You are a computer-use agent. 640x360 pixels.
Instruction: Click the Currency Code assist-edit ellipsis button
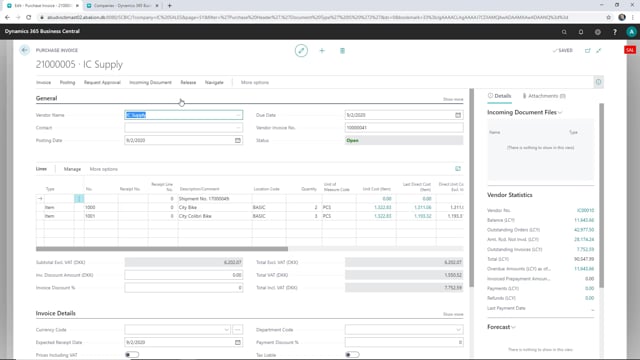tap(238, 330)
